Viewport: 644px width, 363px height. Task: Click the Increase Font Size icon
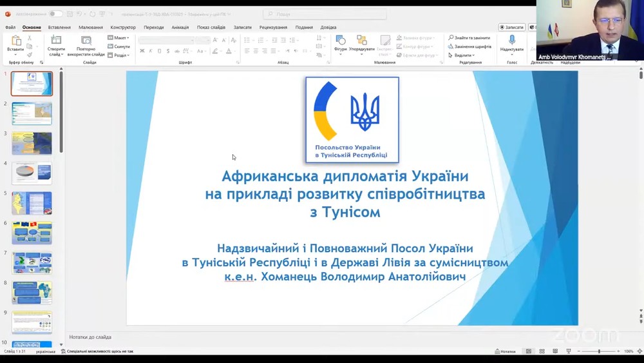click(215, 40)
